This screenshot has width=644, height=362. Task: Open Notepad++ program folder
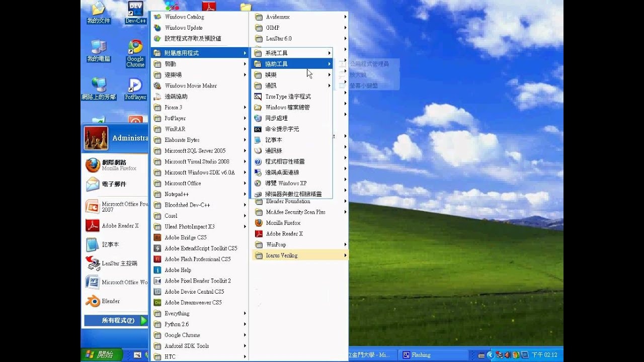(x=199, y=194)
